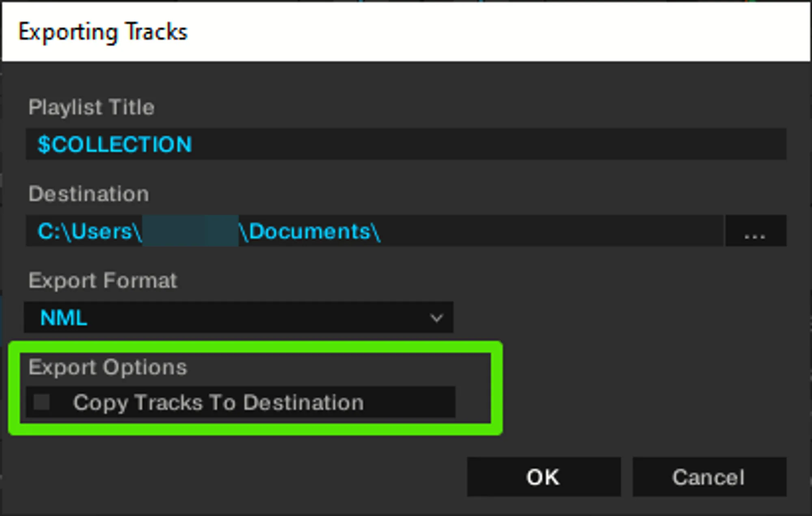This screenshot has height=516, width=812.
Task: Cancel the Exporting Tracks dialog
Action: [x=709, y=477]
